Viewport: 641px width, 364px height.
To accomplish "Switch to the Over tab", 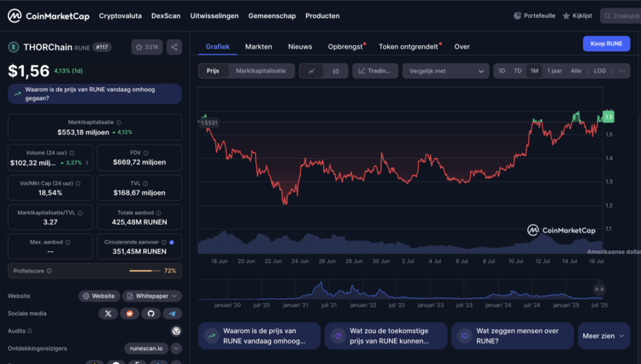I will (462, 47).
